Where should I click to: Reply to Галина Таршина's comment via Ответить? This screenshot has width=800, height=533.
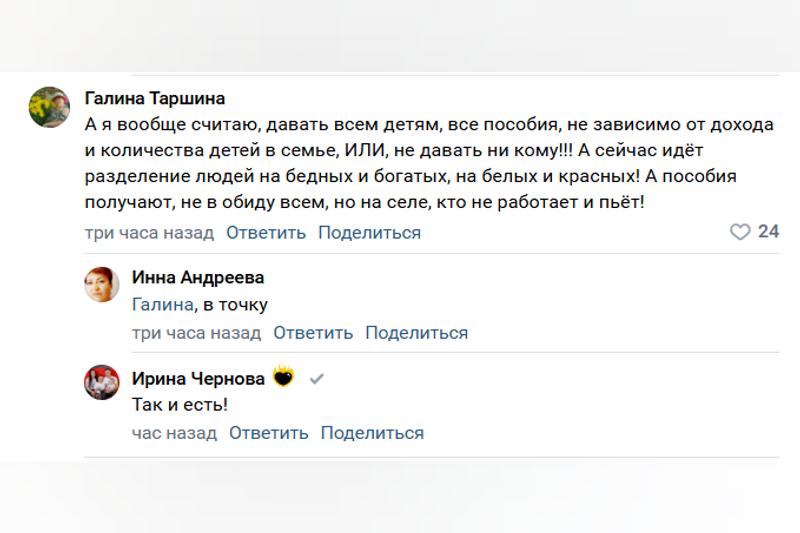266,233
